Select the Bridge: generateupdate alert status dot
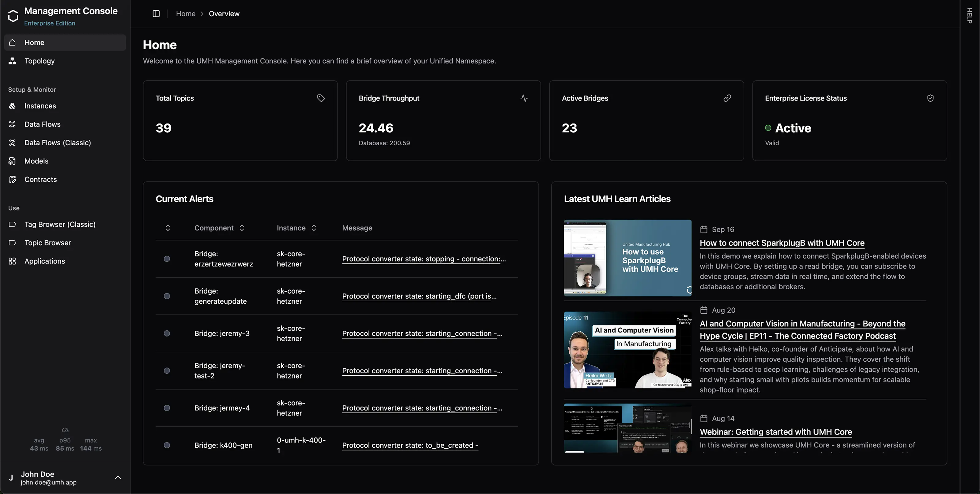The width and height of the screenshot is (980, 494). pyautogui.click(x=167, y=296)
